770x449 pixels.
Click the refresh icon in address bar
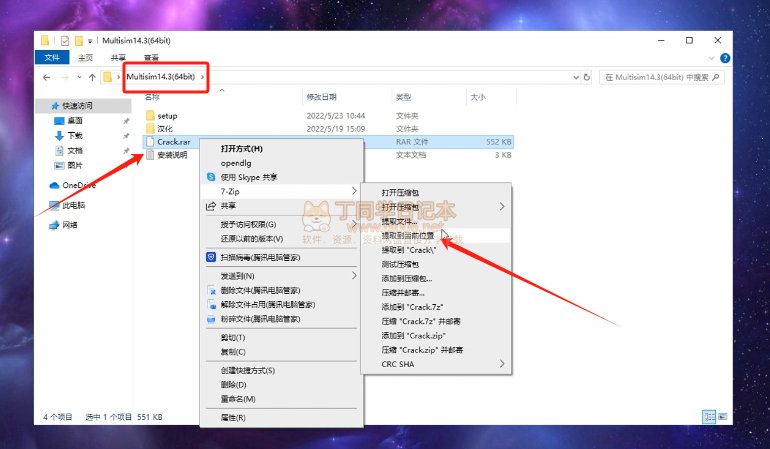coord(586,77)
